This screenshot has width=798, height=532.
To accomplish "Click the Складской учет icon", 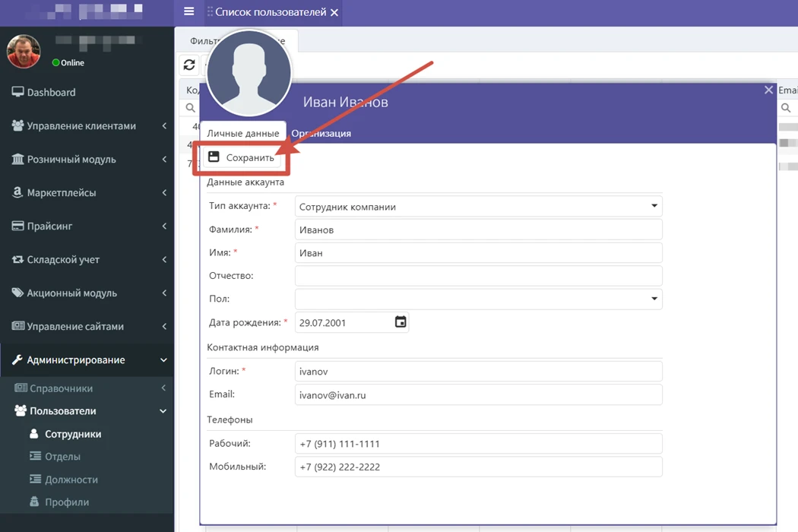I will 17,259.
